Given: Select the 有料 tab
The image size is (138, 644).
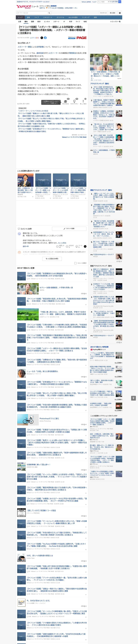Looking at the screenshot, I should tap(95, 17).
